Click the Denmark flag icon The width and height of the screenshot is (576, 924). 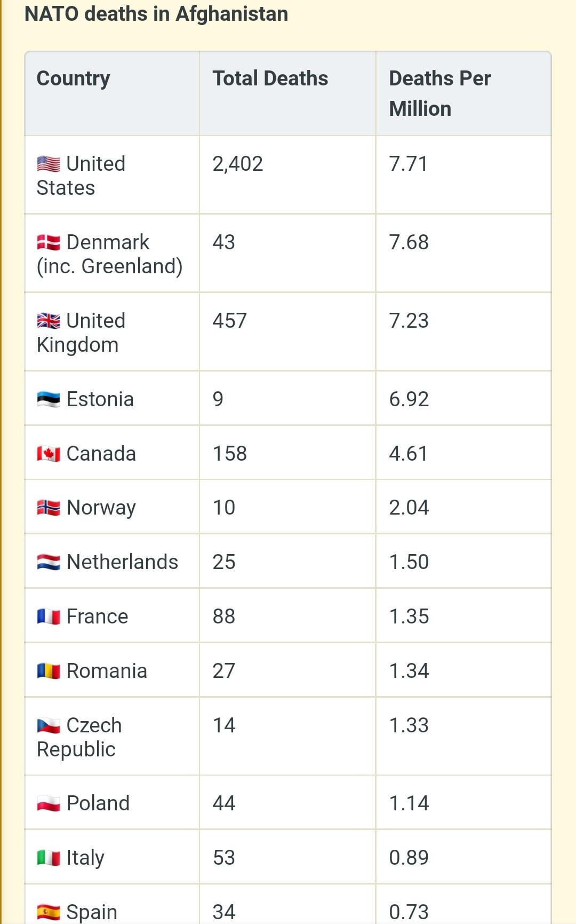pos(49,242)
